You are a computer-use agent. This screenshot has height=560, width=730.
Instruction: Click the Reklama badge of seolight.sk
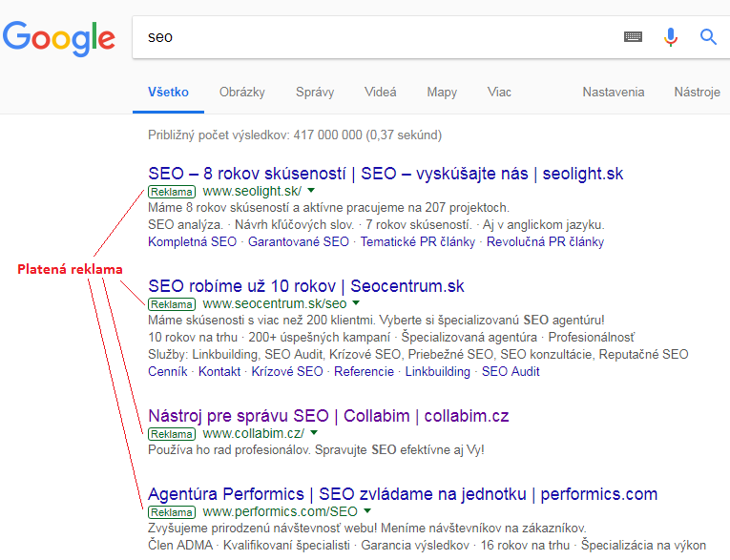[172, 192]
